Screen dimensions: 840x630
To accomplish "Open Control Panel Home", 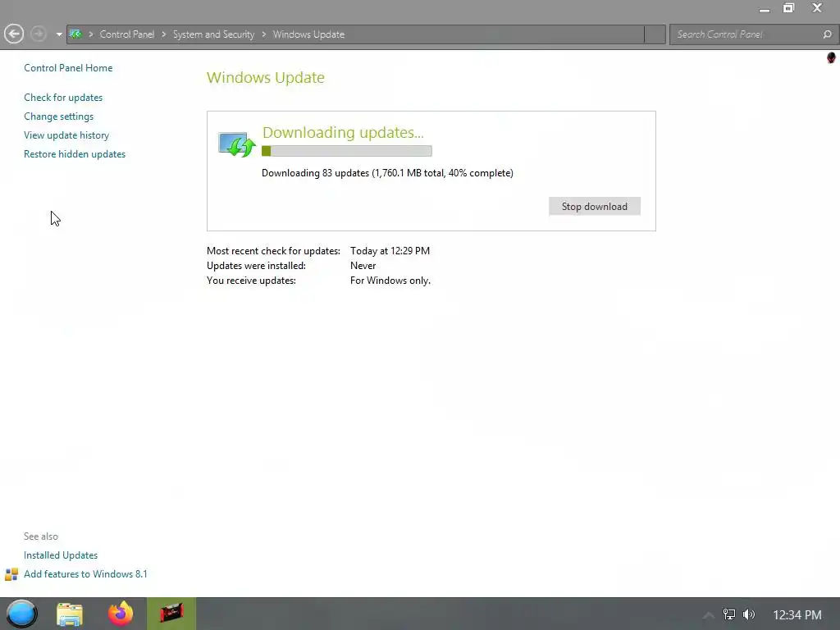I will point(68,68).
